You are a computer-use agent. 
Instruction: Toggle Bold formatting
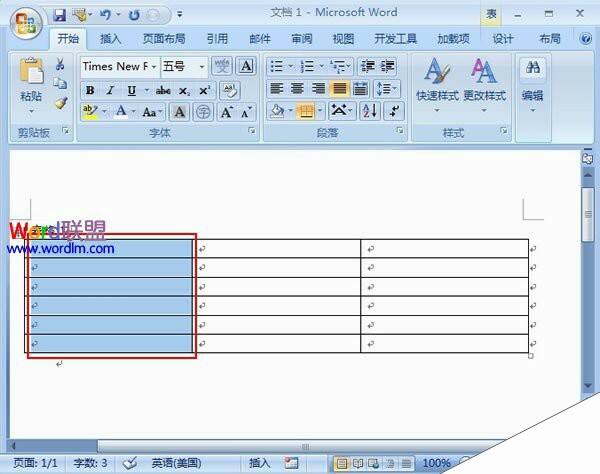(x=90, y=91)
